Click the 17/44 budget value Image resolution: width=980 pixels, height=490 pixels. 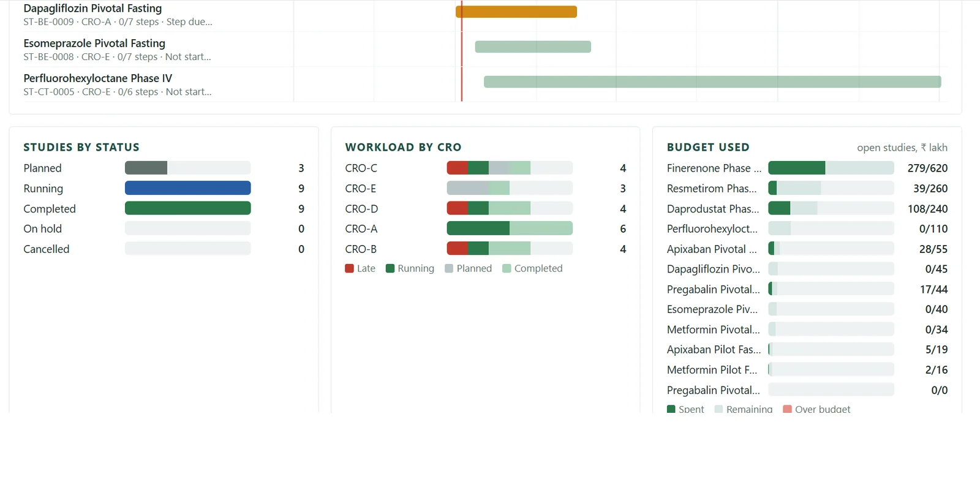(933, 289)
